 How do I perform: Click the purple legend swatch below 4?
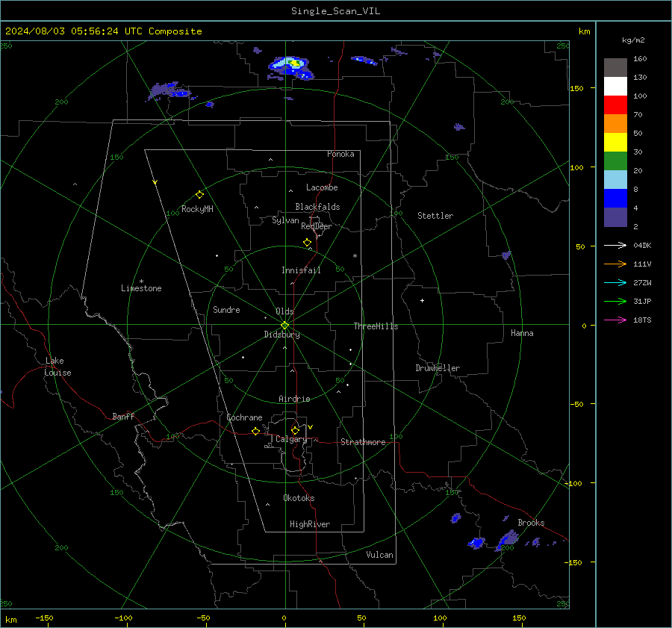pyautogui.click(x=615, y=217)
